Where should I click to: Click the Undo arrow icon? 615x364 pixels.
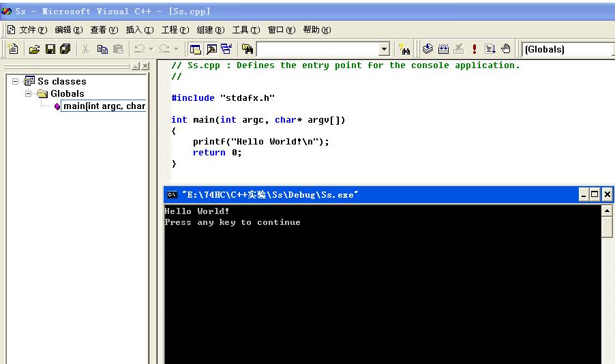(139, 49)
